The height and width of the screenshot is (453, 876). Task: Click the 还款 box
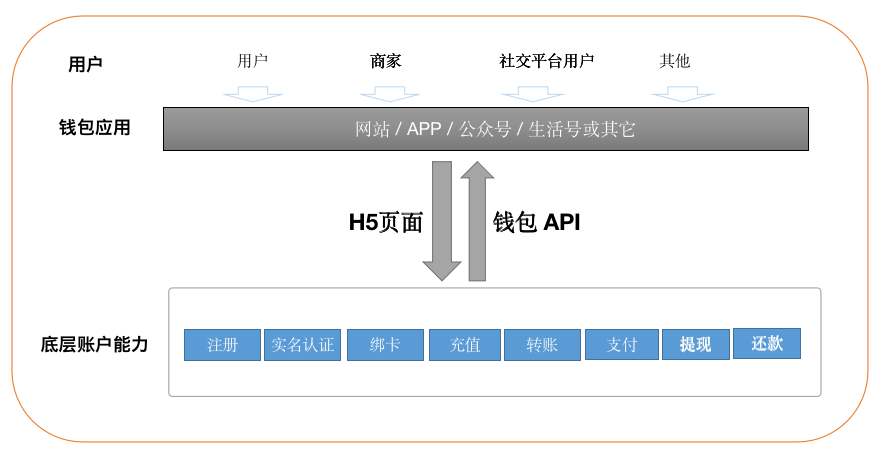click(766, 343)
